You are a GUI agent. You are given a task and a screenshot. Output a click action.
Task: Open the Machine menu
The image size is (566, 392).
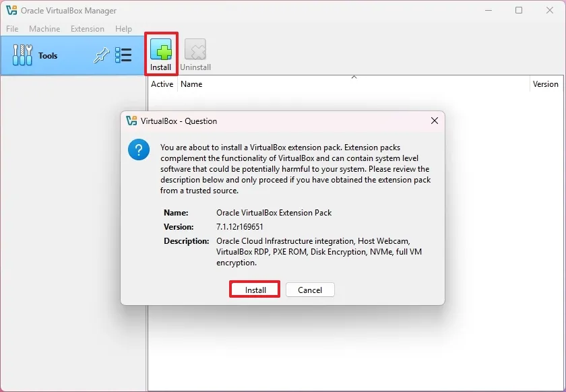pyautogui.click(x=44, y=28)
